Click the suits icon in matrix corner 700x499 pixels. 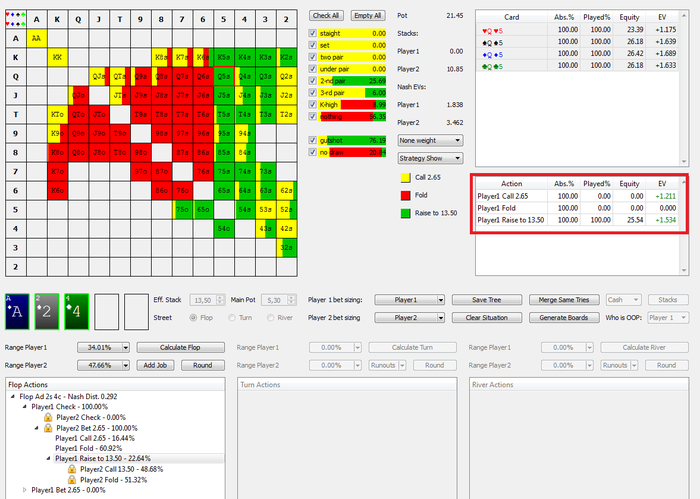pos(16,19)
